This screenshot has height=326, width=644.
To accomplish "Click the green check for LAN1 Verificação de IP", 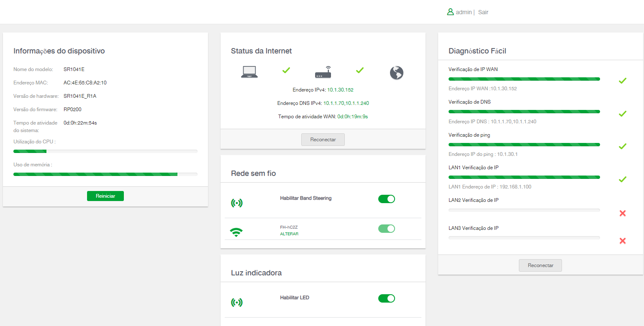I will (x=622, y=179).
